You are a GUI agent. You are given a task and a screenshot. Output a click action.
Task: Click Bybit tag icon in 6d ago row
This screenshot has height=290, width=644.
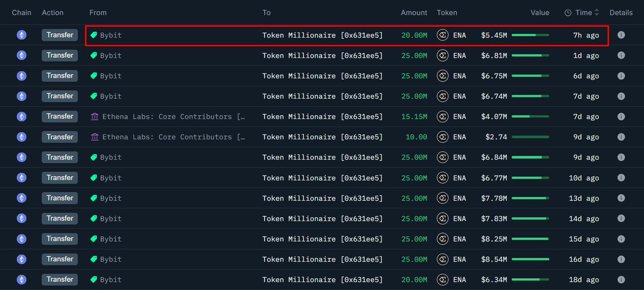tap(94, 76)
